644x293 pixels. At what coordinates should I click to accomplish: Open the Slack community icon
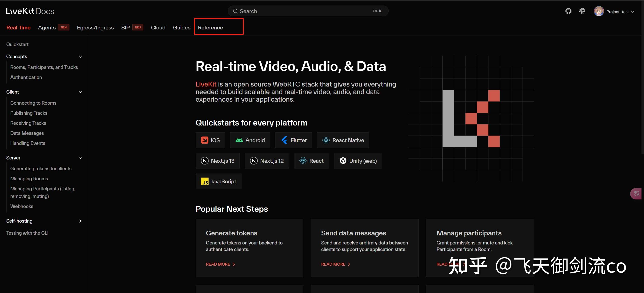[x=582, y=11]
